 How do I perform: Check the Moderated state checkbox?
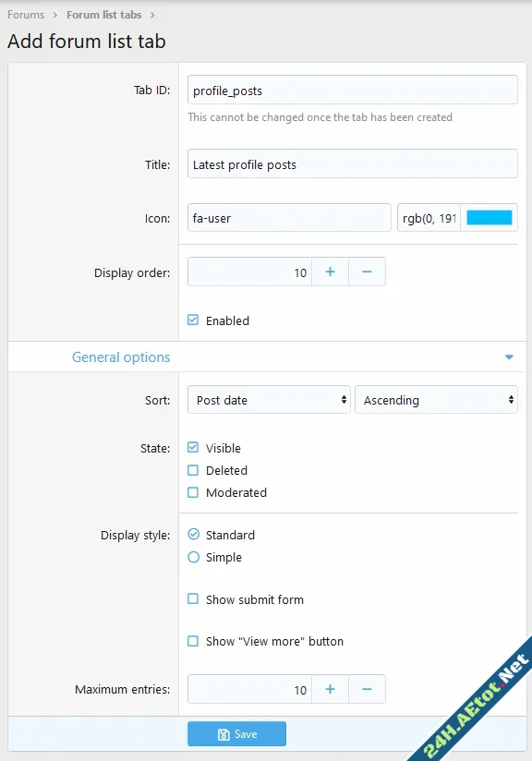pyautogui.click(x=193, y=492)
